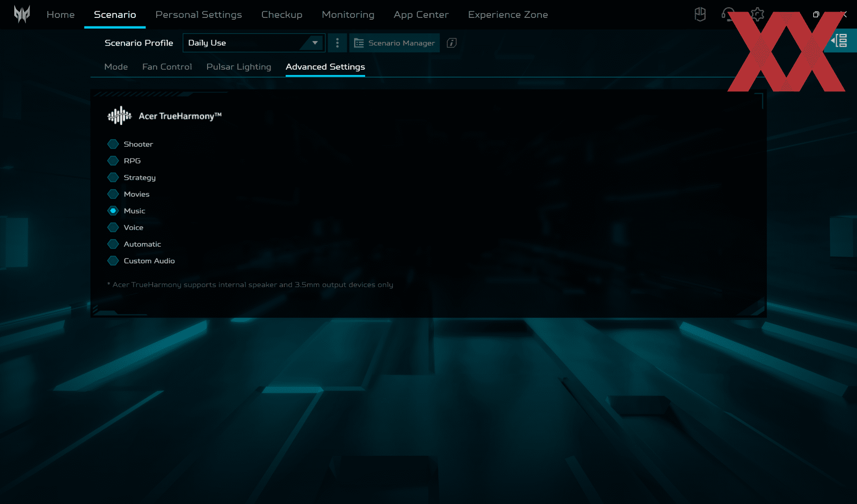Screen dimensions: 857x504
Task: Select the Movies audio preset
Action: click(x=113, y=194)
